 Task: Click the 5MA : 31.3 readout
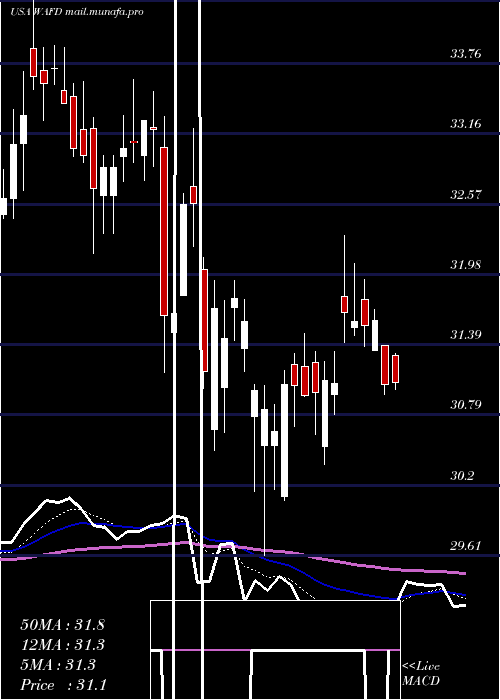58,665
